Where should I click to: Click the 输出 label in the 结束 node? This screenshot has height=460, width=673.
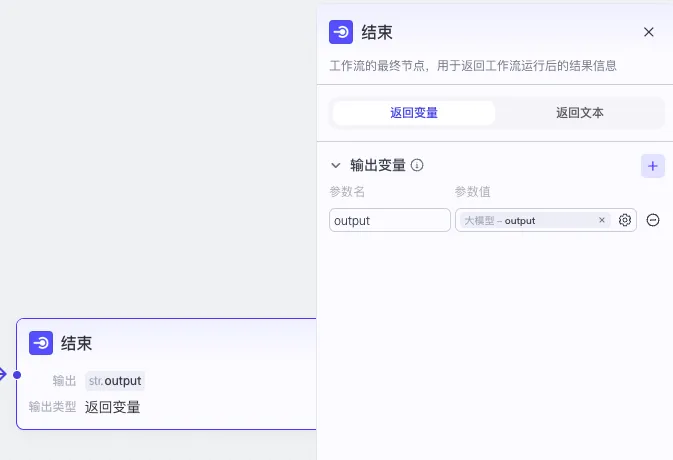click(x=64, y=381)
